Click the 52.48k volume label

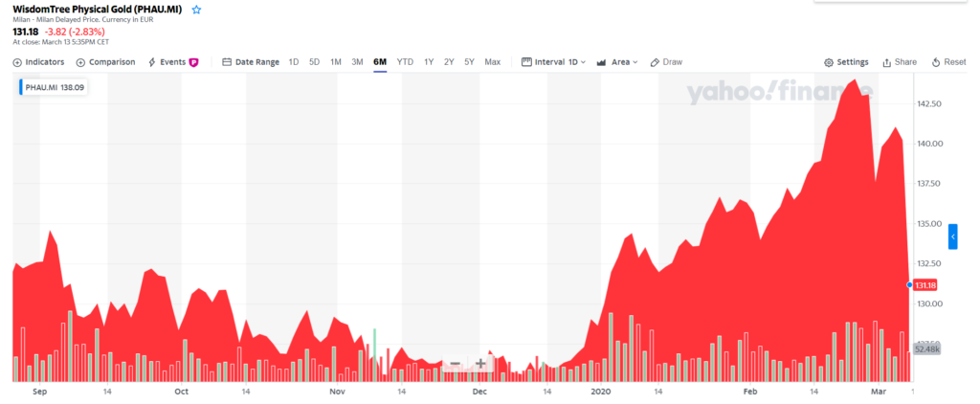point(926,349)
